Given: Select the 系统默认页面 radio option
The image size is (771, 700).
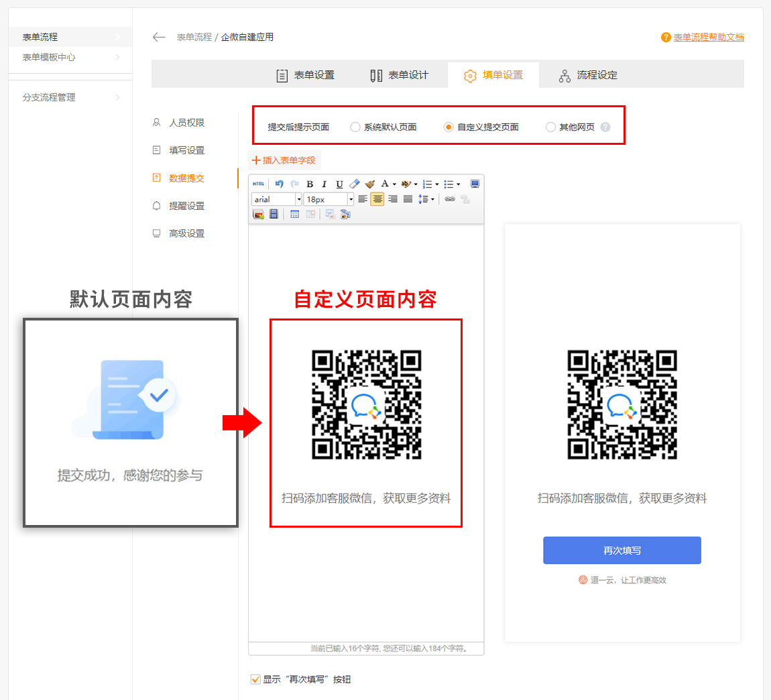Looking at the screenshot, I should tap(355, 127).
